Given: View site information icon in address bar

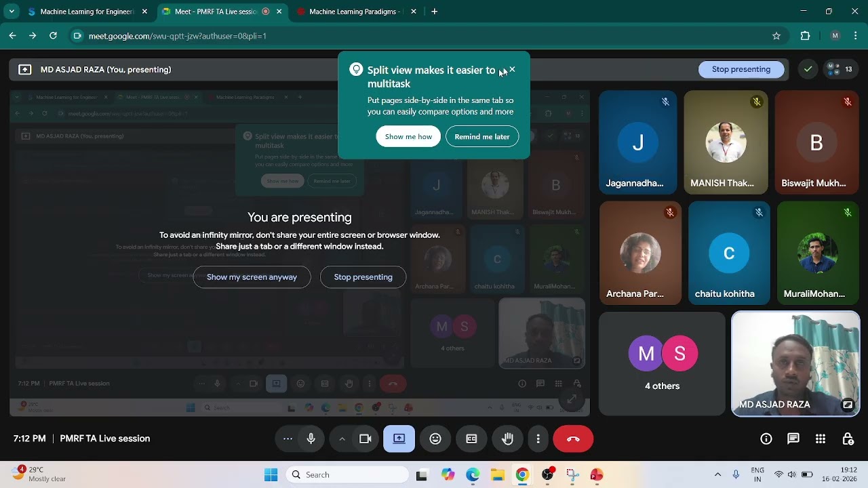Looking at the screenshot, I should point(77,36).
